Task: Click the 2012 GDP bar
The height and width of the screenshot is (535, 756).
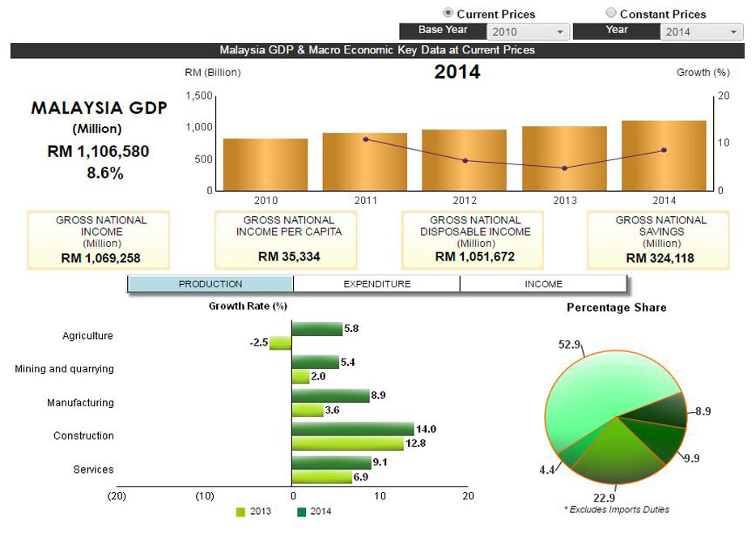Action: [465, 160]
